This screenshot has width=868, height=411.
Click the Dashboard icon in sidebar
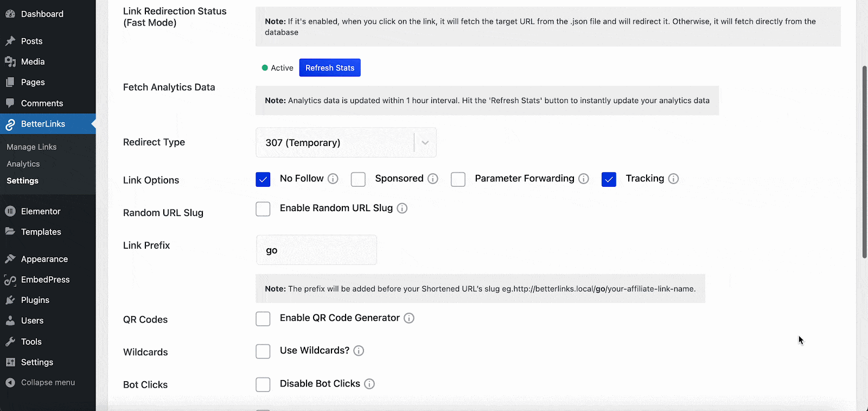point(10,14)
